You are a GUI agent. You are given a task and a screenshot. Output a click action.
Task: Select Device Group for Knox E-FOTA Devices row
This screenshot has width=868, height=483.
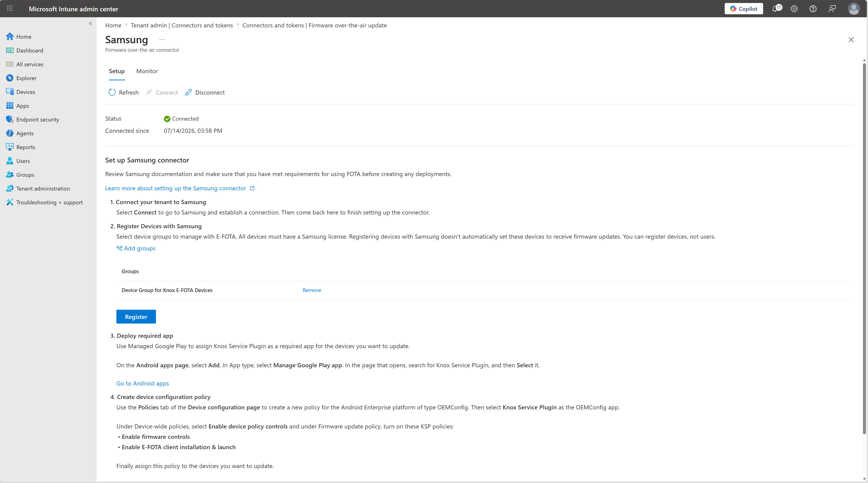coord(484,290)
